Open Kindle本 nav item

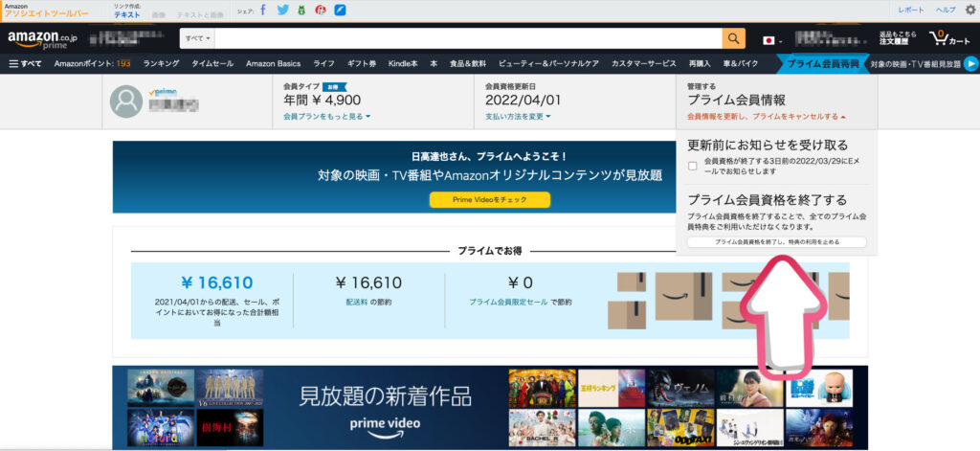pyautogui.click(x=403, y=63)
